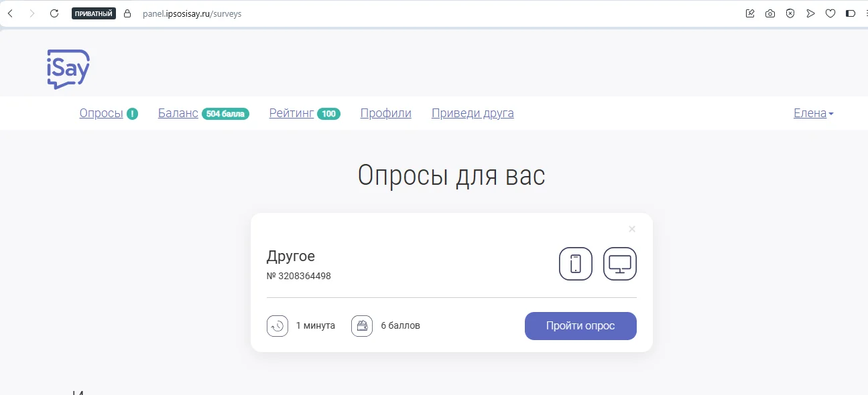Click the rating badge showing 100
The width and height of the screenshot is (868, 395).
click(x=328, y=114)
